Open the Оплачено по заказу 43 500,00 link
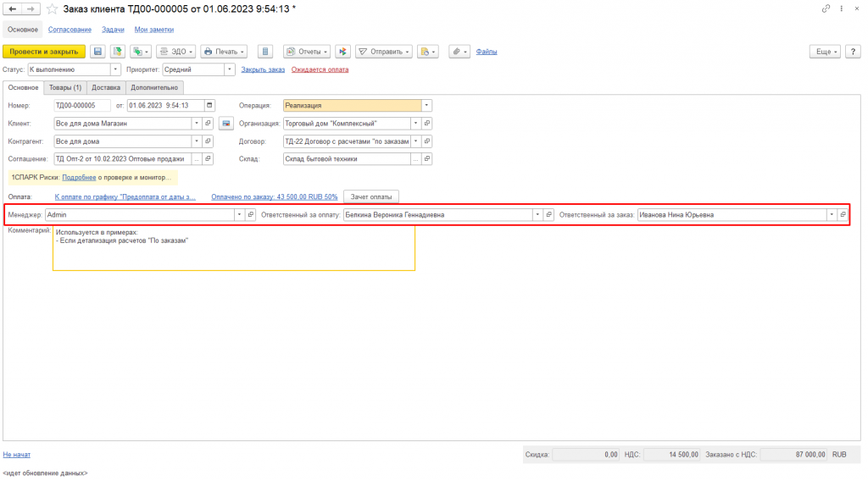The width and height of the screenshot is (868, 481). coord(275,196)
